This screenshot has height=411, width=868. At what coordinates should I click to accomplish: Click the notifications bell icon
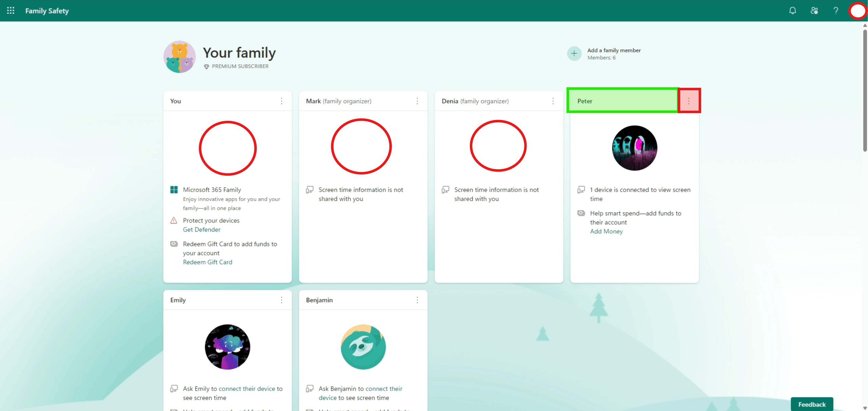(792, 11)
